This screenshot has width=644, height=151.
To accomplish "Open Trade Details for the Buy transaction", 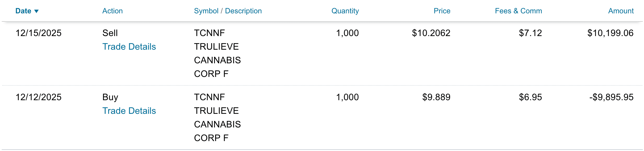I will pyautogui.click(x=129, y=111).
